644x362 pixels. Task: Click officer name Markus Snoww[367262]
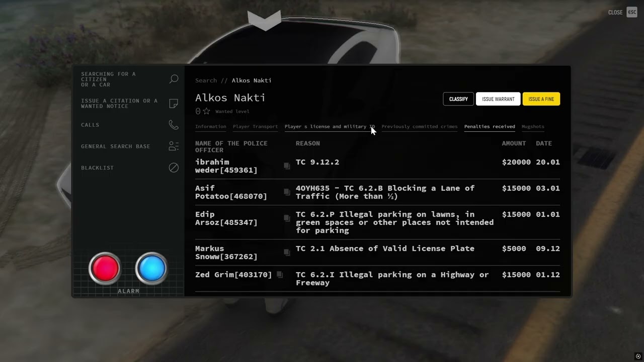click(226, 252)
